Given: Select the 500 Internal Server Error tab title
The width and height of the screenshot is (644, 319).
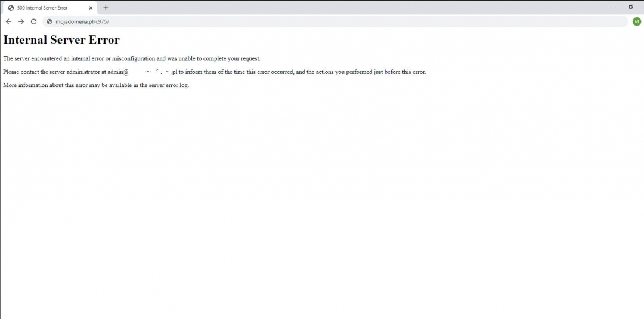Looking at the screenshot, I should point(42,8).
